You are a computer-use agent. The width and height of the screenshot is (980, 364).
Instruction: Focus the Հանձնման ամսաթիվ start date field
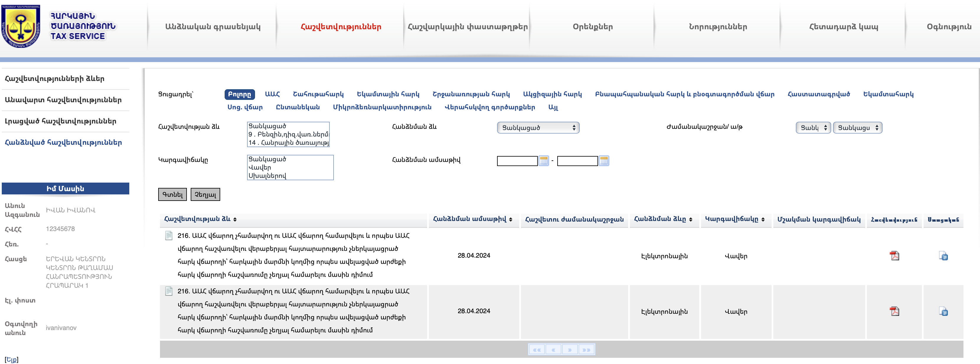pos(517,161)
